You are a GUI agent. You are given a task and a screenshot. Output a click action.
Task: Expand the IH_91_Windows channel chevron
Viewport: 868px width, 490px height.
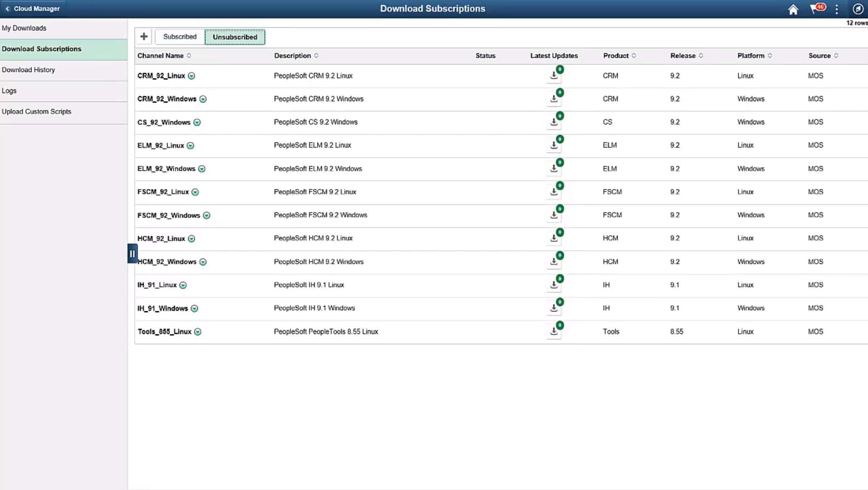pyautogui.click(x=195, y=309)
